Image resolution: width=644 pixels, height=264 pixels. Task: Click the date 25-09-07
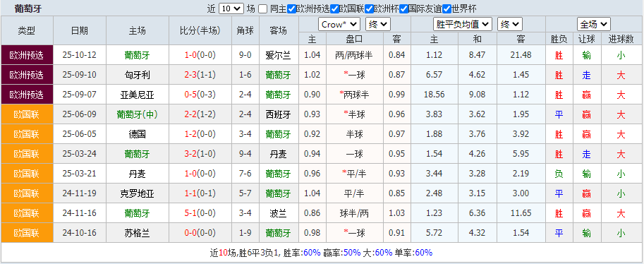click(80, 95)
